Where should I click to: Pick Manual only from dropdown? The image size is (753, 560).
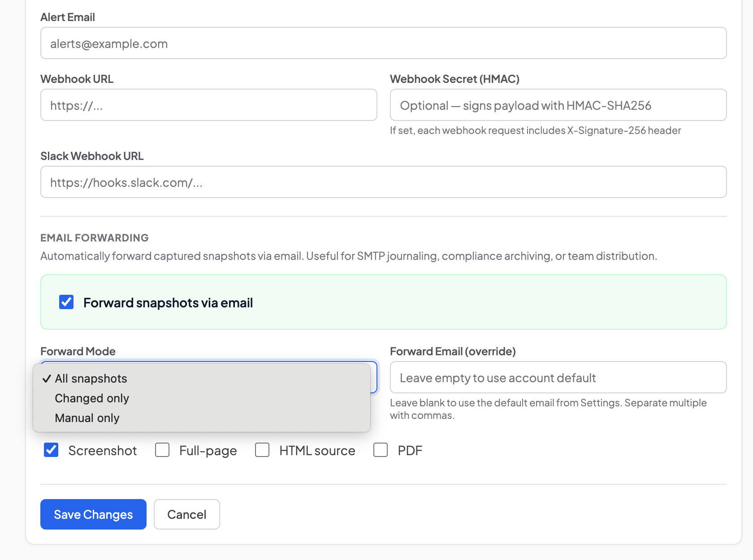(202, 418)
